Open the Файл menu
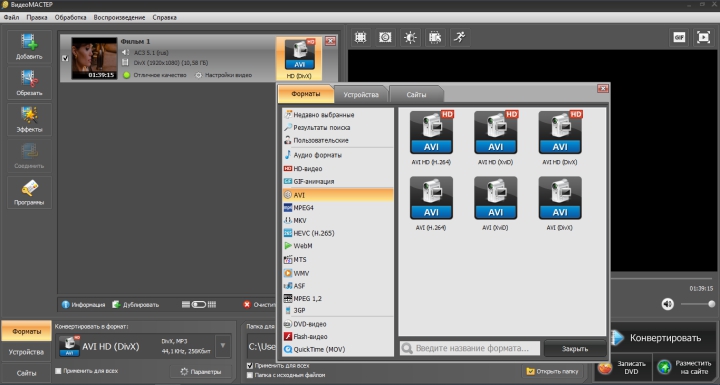720x385 pixels. pyautogui.click(x=11, y=17)
